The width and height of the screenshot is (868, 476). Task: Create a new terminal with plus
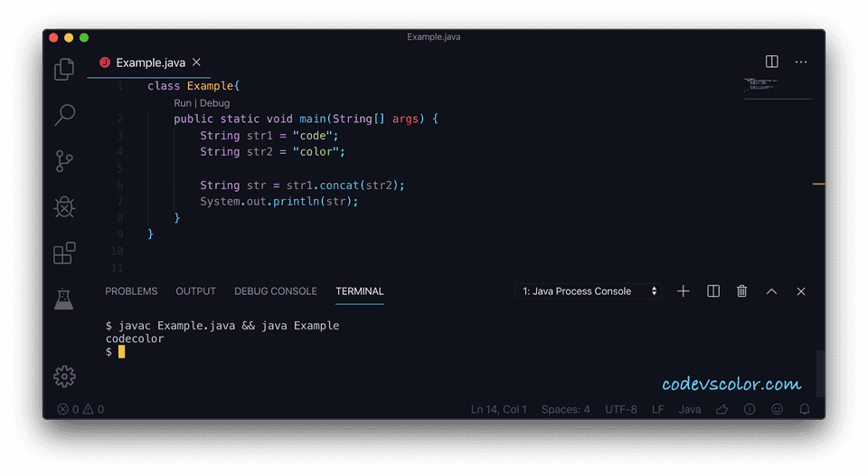pyautogui.click(x=684, y=290)
